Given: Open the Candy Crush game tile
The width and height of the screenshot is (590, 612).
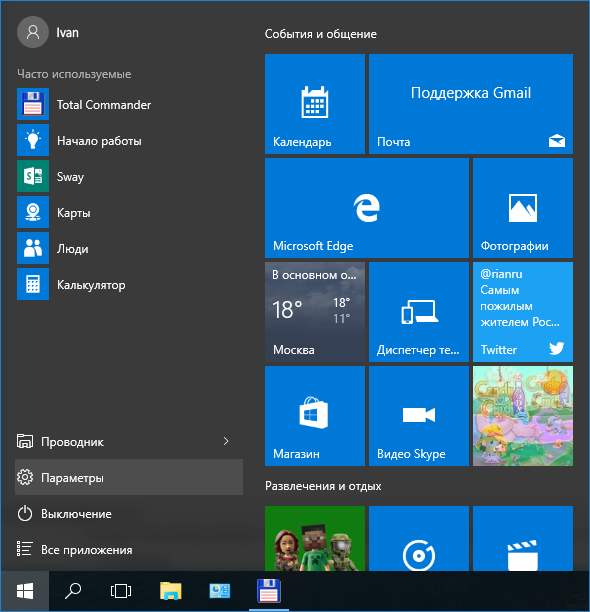Looking at the screenshot, I should [x=523, y=416].
